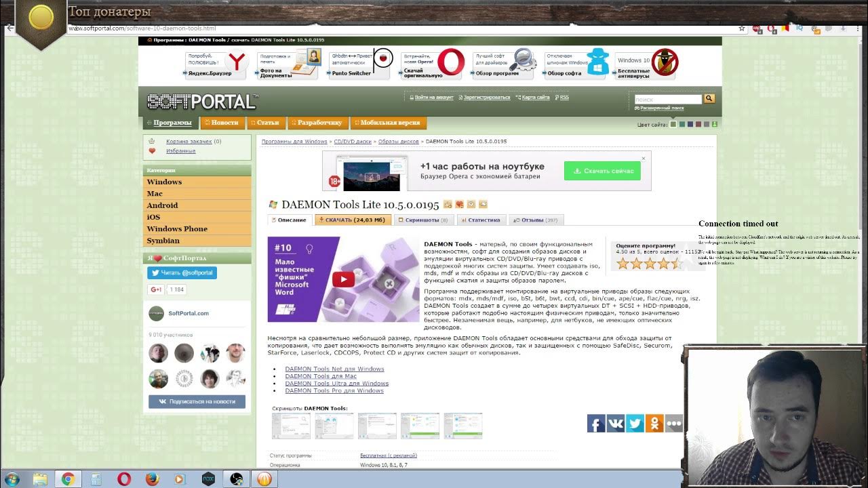Select the Mac category

[x=197, y=194]
